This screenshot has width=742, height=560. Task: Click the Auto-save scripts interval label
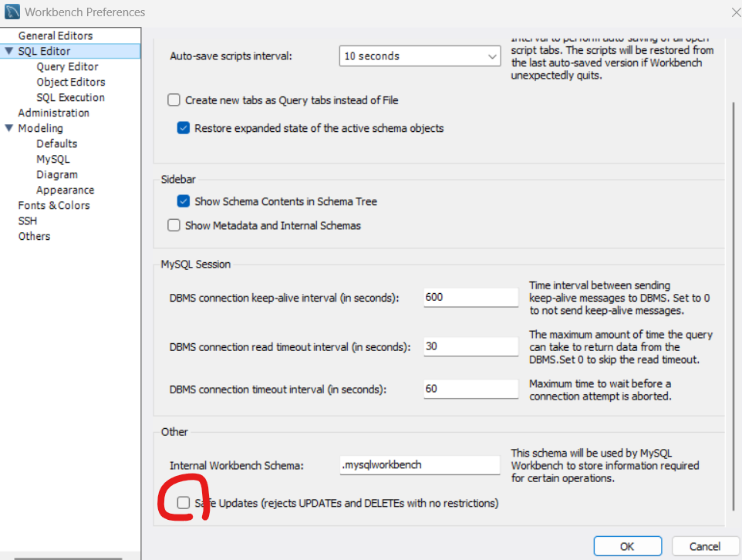pos(231,56)
